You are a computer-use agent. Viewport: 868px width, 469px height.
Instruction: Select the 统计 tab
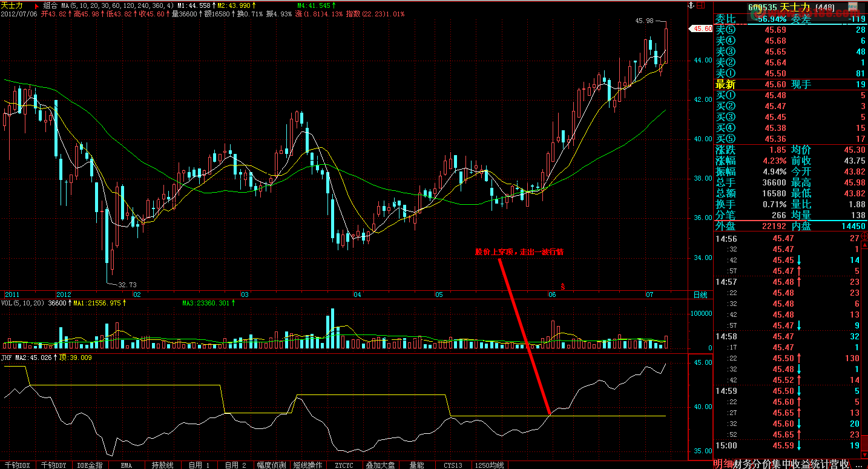[x=820, y=464]
